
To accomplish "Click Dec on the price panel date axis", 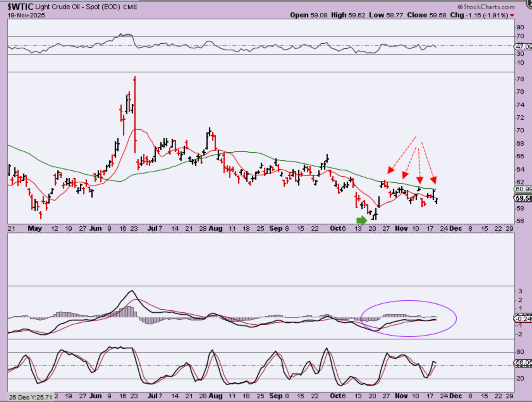I will (x=456, y=228).
